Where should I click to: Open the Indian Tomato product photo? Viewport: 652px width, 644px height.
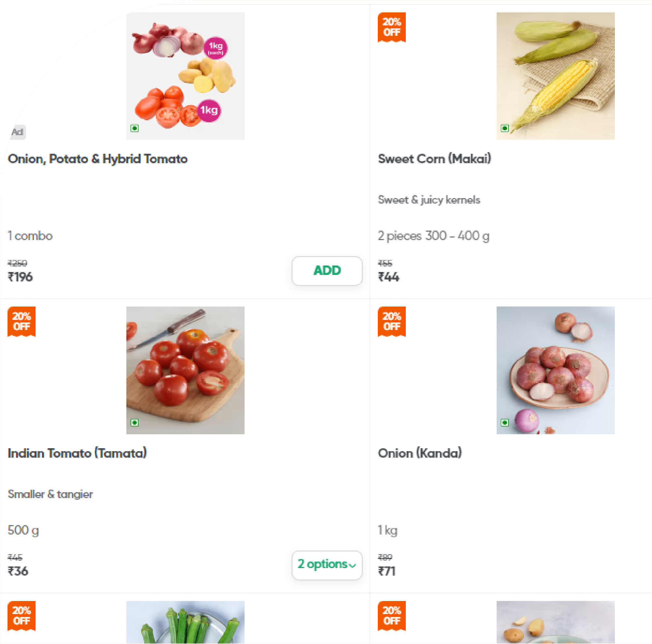pyautogui.click(x=185, y=370)
